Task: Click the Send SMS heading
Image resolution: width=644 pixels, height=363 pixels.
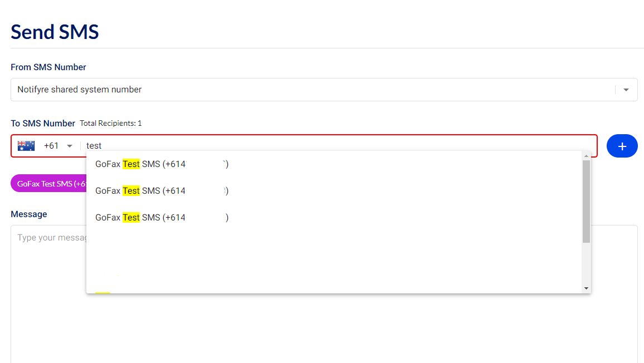Action: click(x=55, y=32)
